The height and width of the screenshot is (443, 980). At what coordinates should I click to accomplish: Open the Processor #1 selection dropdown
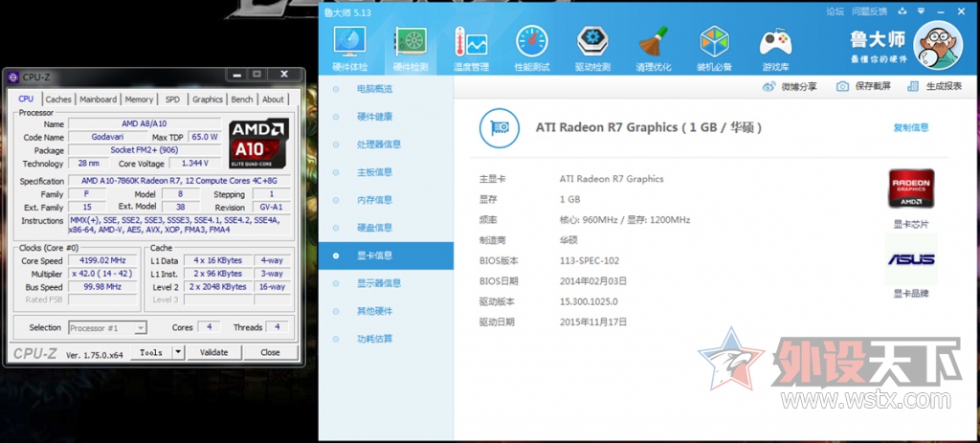click(x=107, y=327)
